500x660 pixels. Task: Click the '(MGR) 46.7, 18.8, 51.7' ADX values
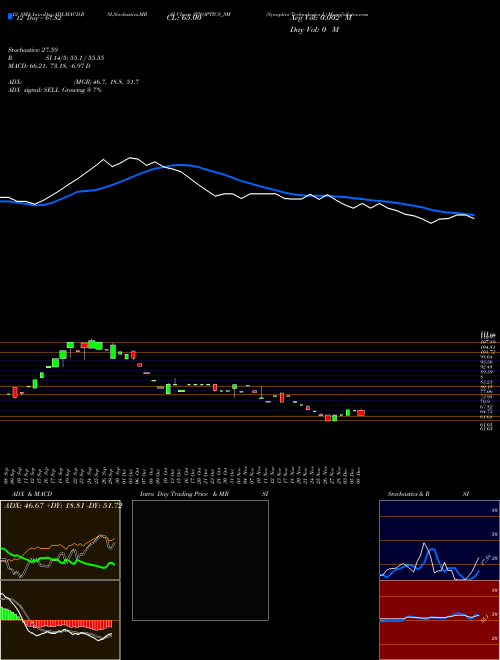tap(106, 82)
